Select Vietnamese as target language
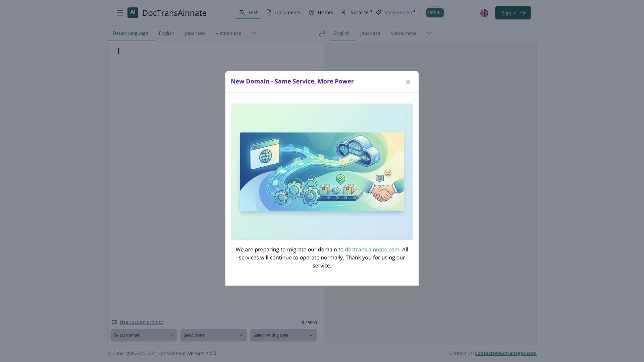The width and height of the screenshot is (644, 362). pos(404,33)
